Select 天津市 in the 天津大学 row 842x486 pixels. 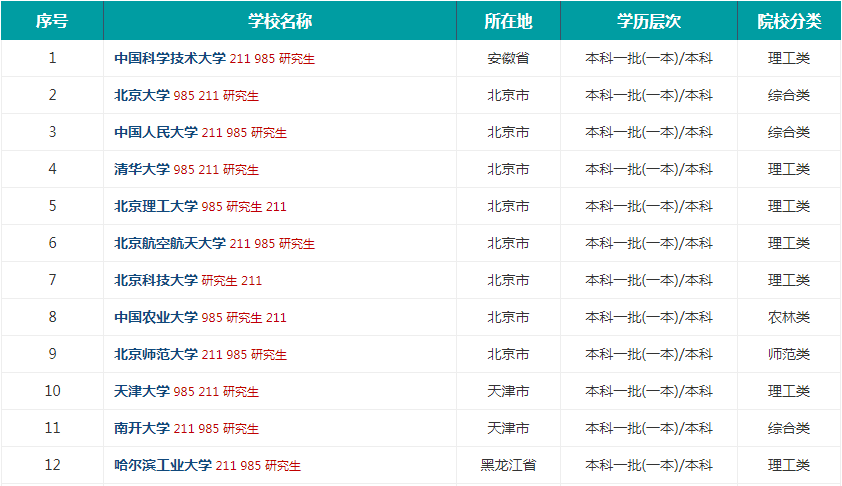pyautogui.click(x=508, y=391)
